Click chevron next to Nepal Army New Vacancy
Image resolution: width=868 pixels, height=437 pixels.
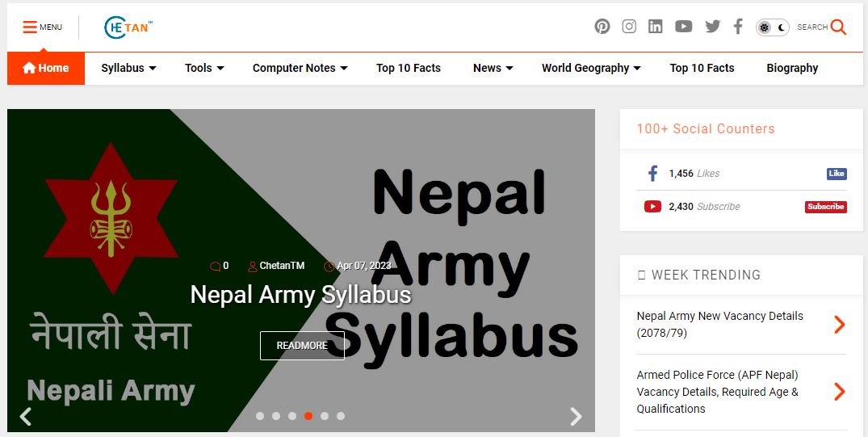[x=839, y=325]
